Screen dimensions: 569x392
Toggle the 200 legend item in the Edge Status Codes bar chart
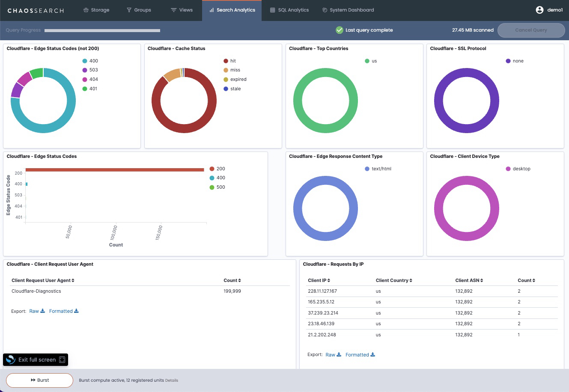tap(217, 169)
